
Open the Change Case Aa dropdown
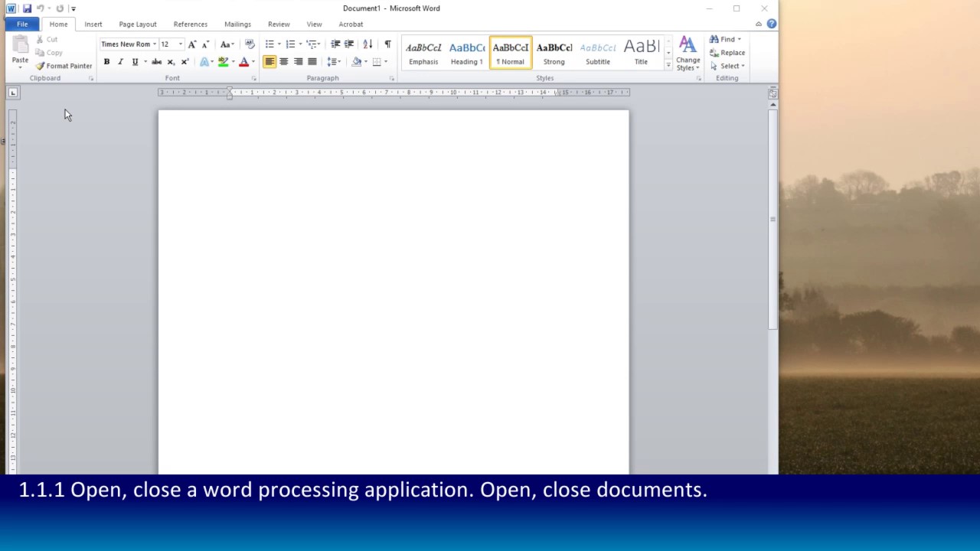click(227, 44)
